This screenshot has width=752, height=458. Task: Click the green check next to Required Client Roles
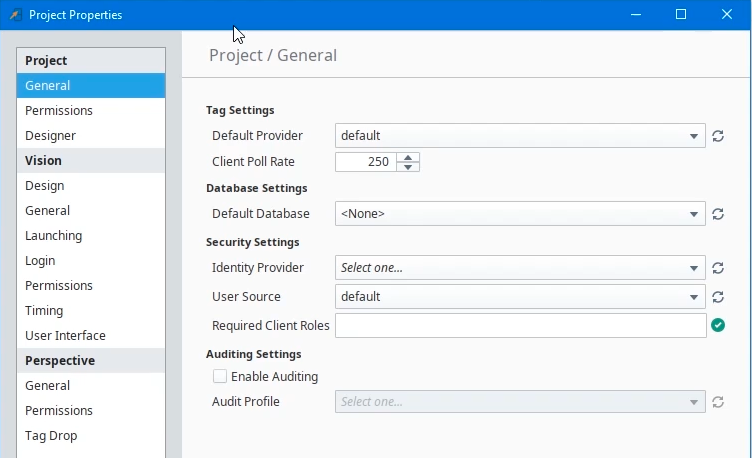click(x=718, y=325)
